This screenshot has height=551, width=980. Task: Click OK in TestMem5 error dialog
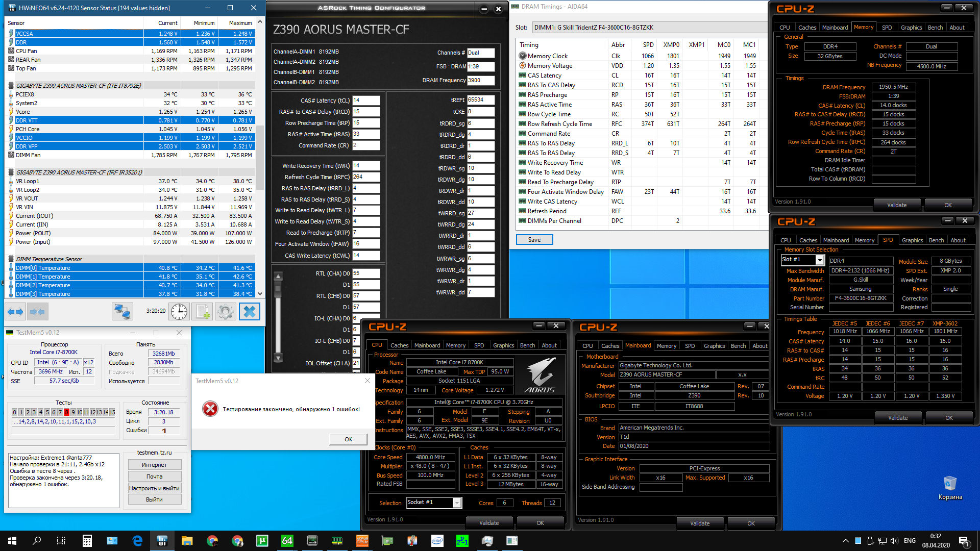coord(348,439)
